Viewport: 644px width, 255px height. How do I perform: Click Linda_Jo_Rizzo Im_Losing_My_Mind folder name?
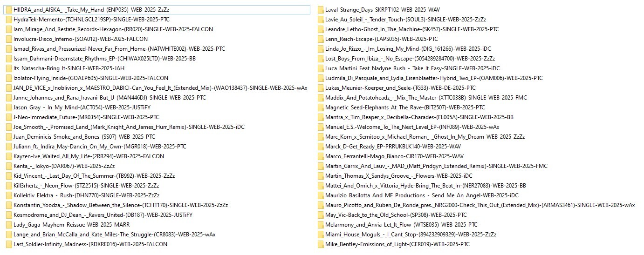click(x=408, y=49)
